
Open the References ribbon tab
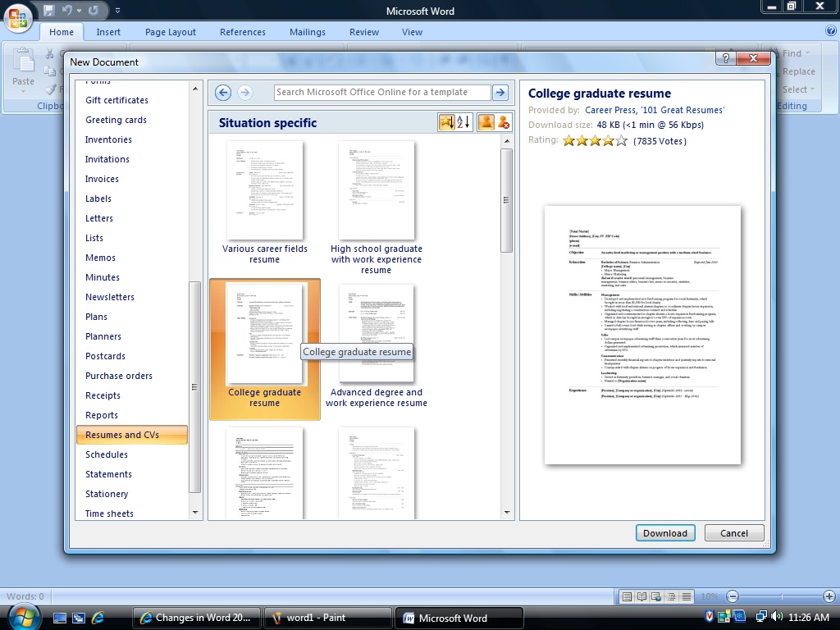coord(243,32)
